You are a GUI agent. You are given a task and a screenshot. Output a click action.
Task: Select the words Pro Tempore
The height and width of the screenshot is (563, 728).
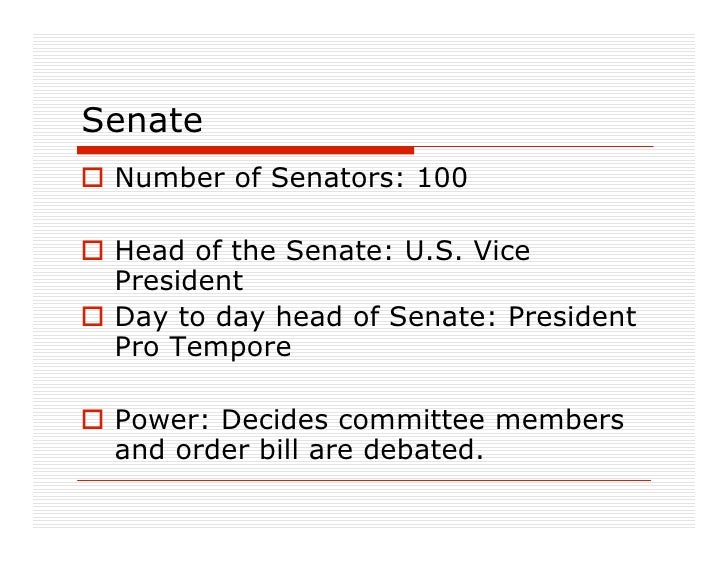[203, 348]
